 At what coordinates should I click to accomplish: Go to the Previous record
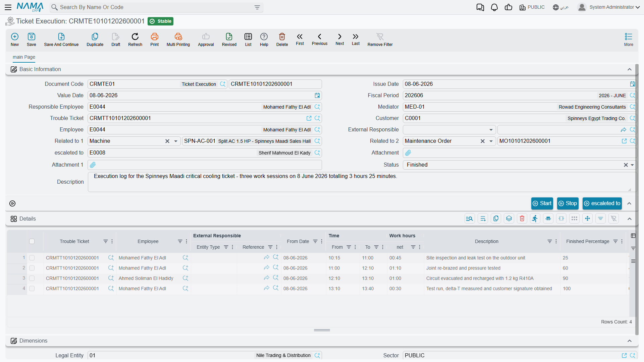(320, 39)
